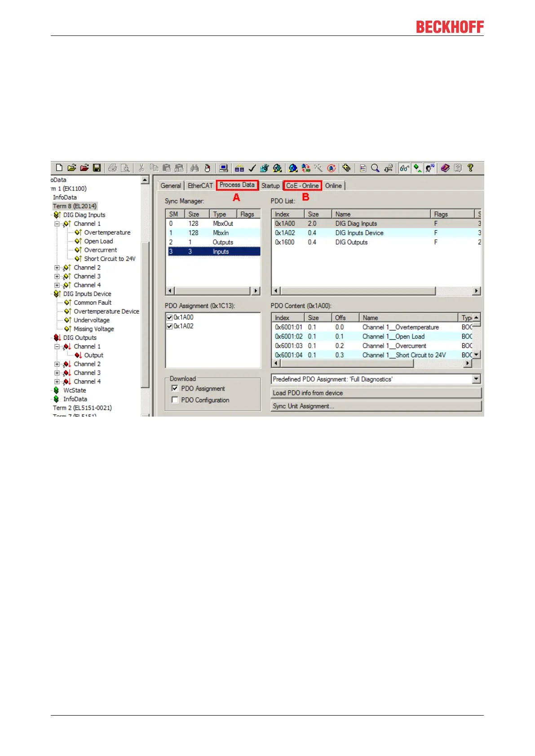Viewport: 535px width, 756px height.
Task: Click the Name column header in PDO List
Action: [x=381, y=214]
